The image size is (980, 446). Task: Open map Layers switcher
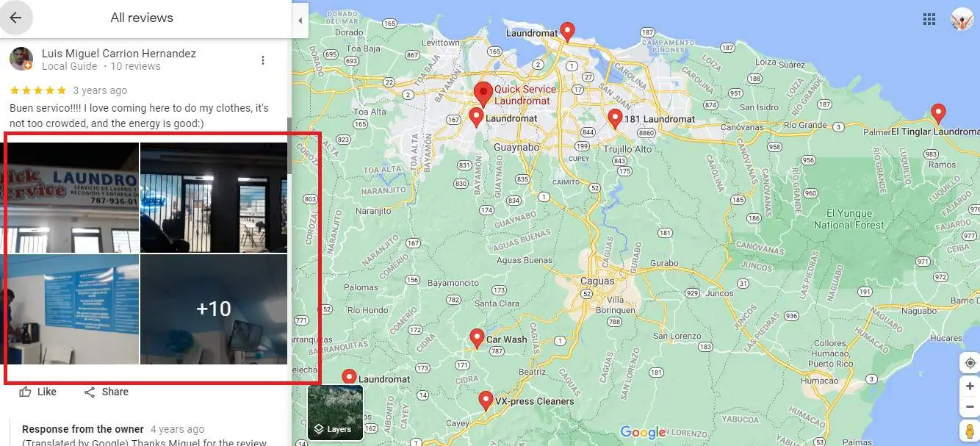pyautogui.click(x=335, y=412)
